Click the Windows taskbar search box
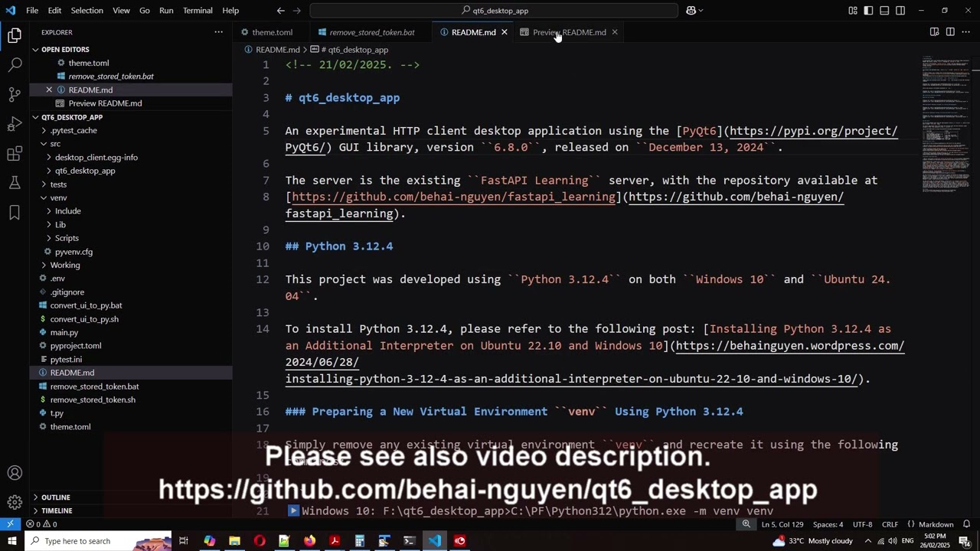Viewport: 980px width, 551px height. point(98,541)
